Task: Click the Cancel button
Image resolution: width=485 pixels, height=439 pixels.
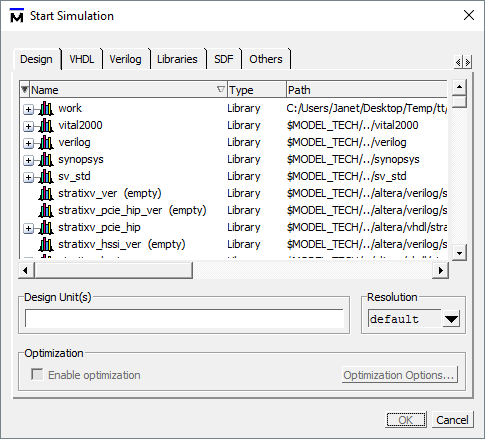Action: [452, 420]
